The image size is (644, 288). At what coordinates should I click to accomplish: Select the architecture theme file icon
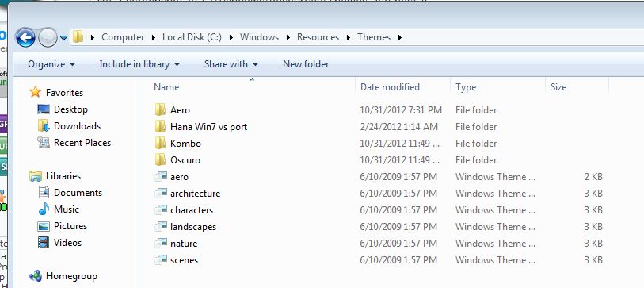(x=161, y=194)
